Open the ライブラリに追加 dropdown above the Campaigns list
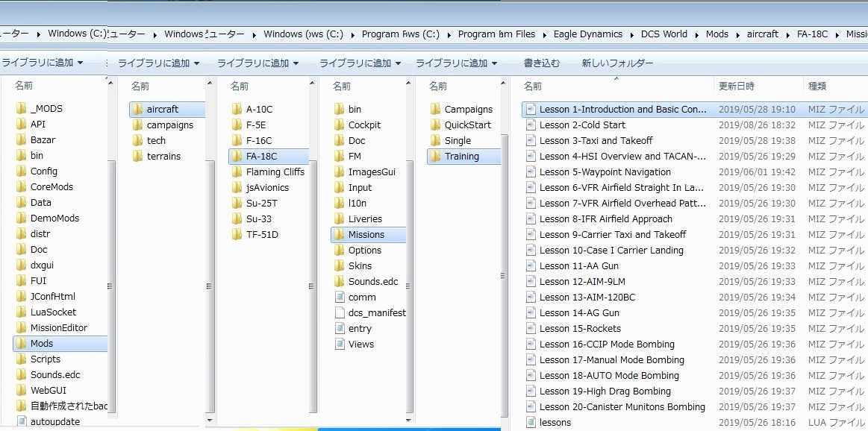Viewport: 868px width, 431px height. [x=457, y=63]
